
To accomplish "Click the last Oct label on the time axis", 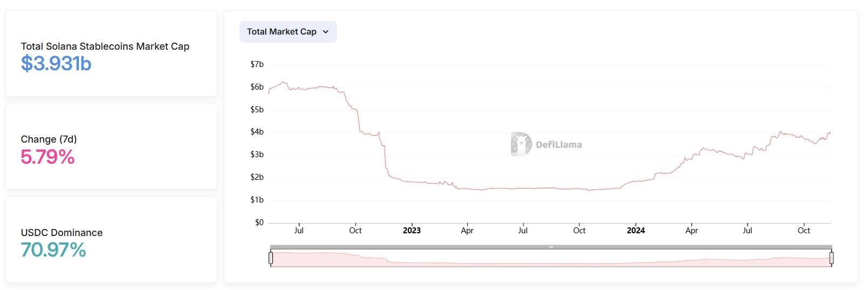I will 804,231.
